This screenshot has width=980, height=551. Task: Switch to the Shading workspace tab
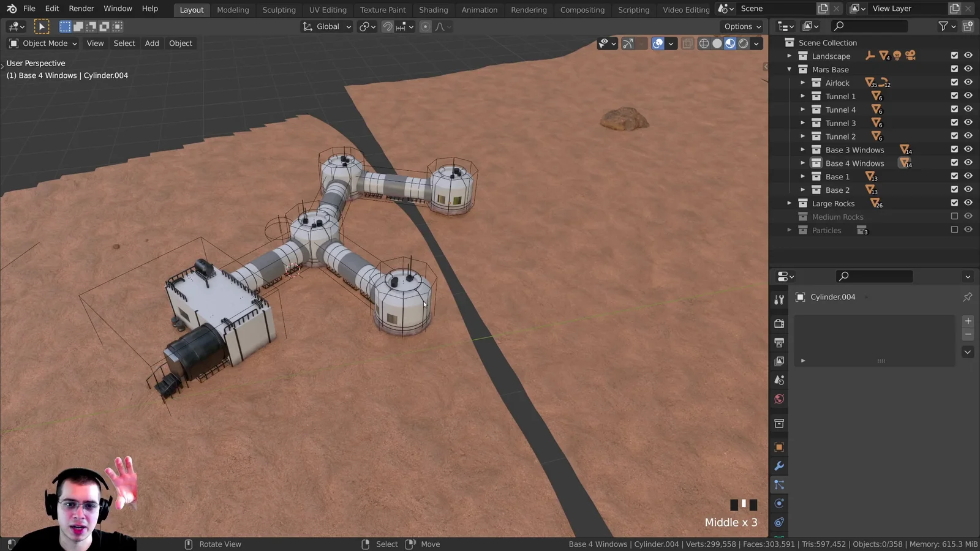click(434, 10)
